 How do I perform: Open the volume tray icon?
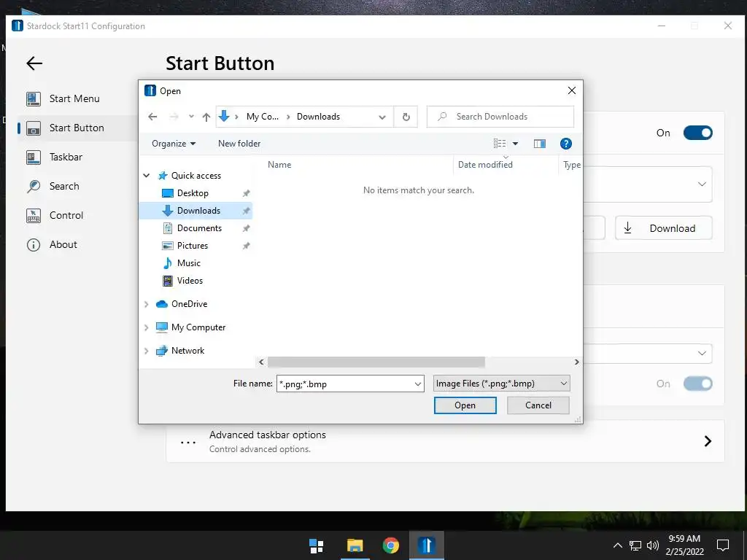[x=653, y=545]
